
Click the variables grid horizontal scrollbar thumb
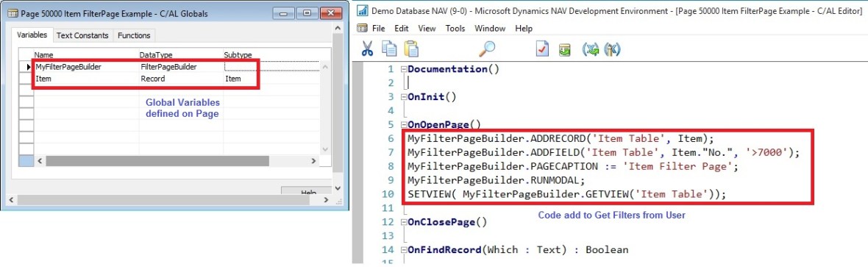coord(157,160)
